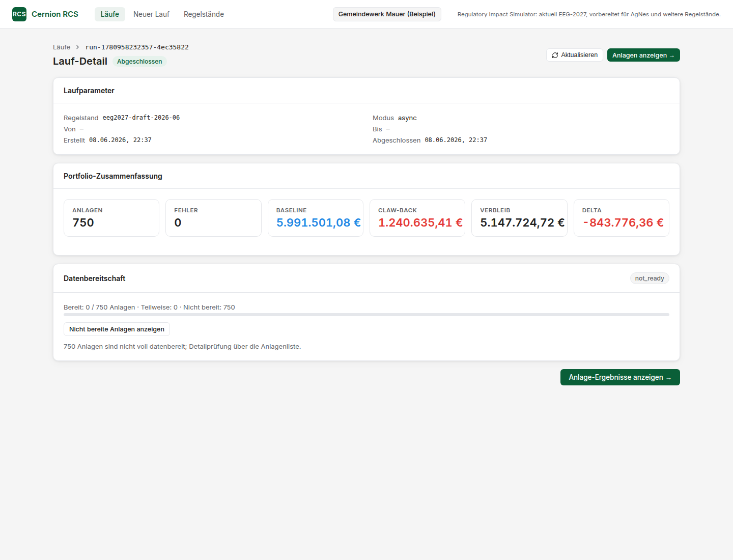This screenshot has width=733, height=560.
Task: Open the Gemeindewerk Mauer (Beispiel) selector
Action: point(387,14)
